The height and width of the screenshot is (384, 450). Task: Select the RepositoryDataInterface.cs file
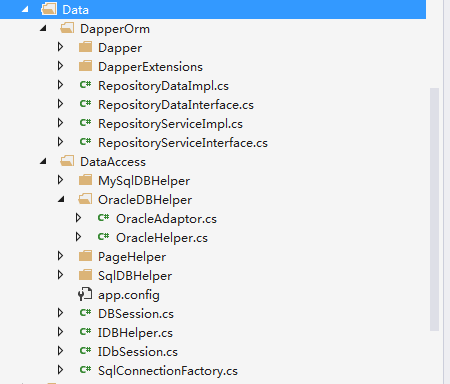click(x=176, y=105)
